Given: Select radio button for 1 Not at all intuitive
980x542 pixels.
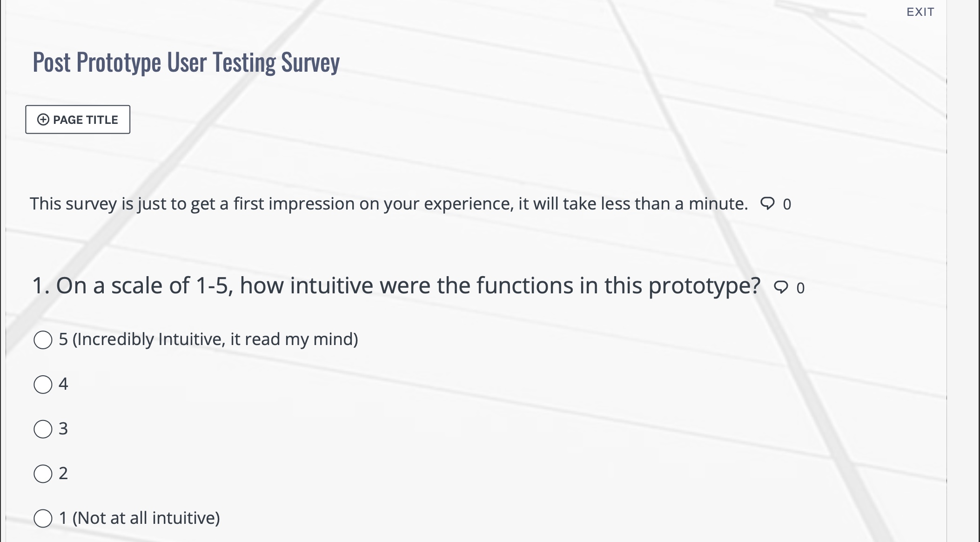Looking at the screenshot, I should point(43,518).
